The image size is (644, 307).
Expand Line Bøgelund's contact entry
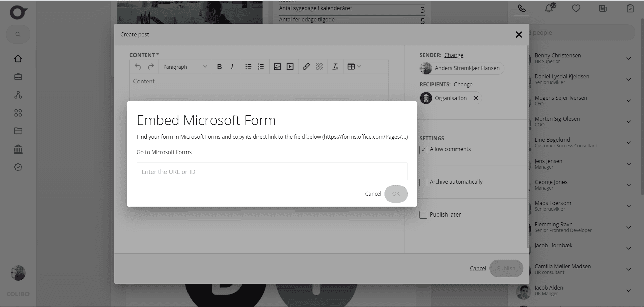click(629, 143)
